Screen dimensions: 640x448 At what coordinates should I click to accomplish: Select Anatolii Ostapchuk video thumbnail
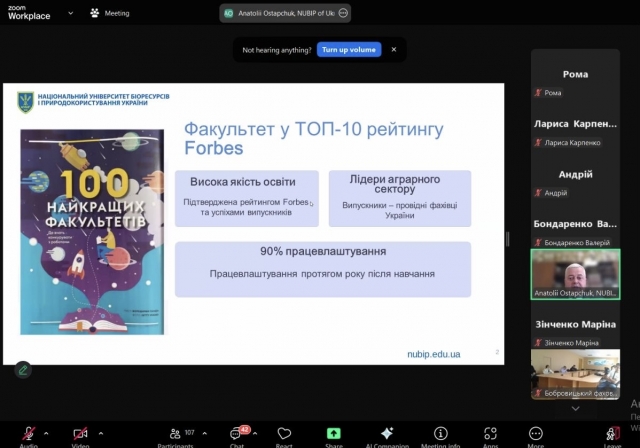(x=575, y=274)
